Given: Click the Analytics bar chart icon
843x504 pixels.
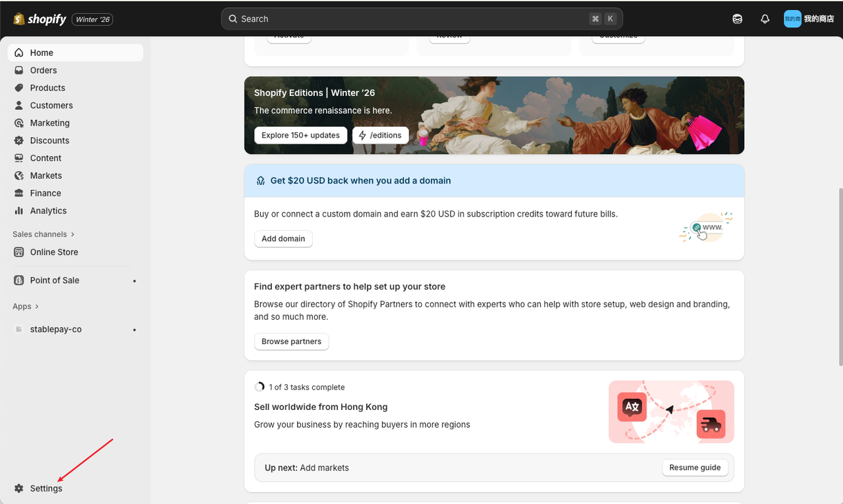Looking at the screenshot, I should 18,211.
